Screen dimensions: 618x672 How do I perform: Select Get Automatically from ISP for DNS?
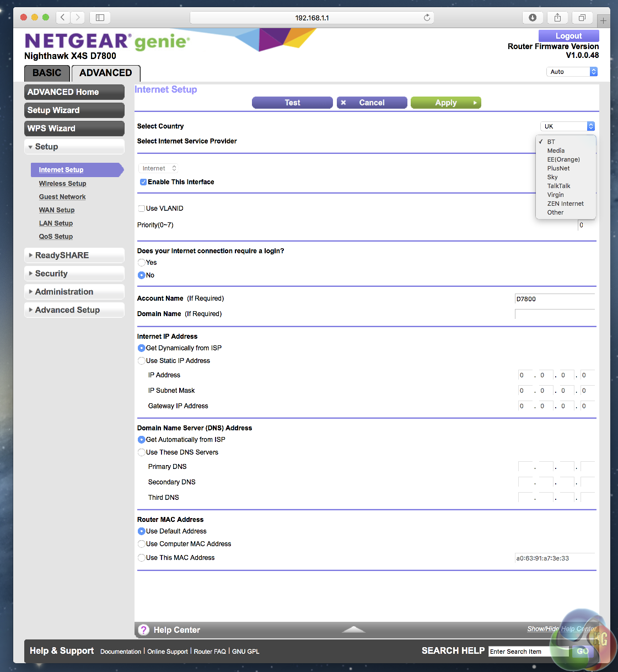(x=142, y=440)
